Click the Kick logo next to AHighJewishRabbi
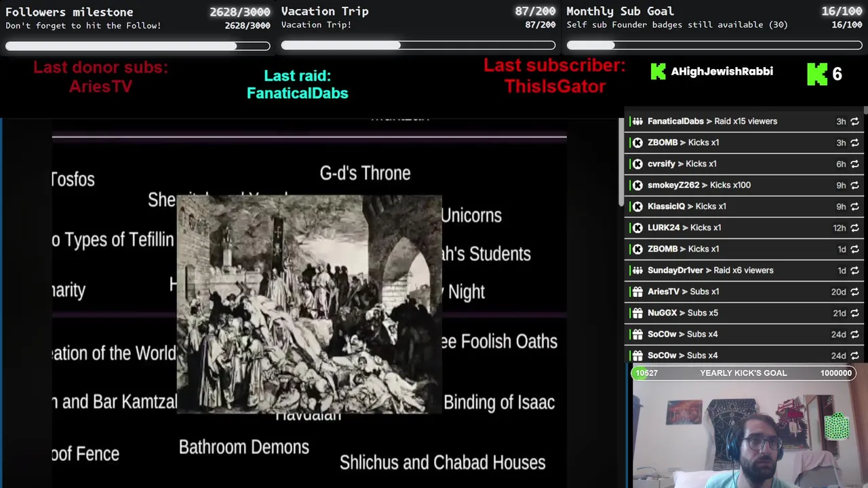The width and height of the screenshot is (868, 488). (658, 71)
